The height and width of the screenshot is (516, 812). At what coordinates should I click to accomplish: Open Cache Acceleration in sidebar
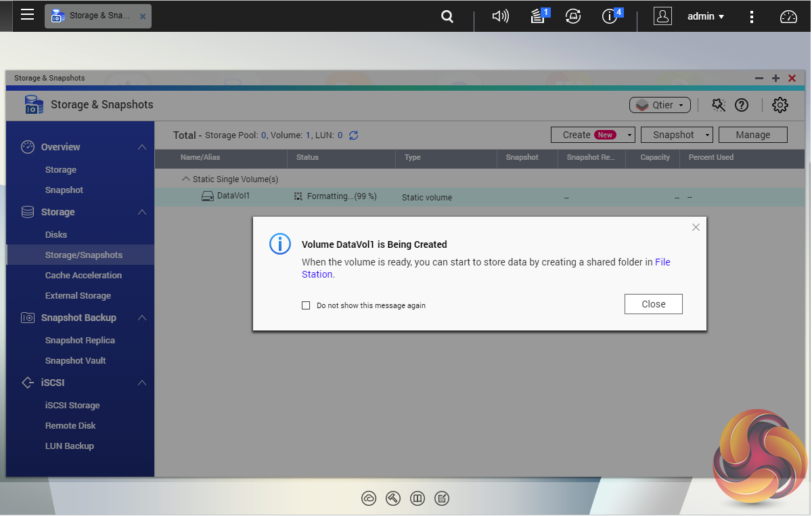click(x=83, y=276)
